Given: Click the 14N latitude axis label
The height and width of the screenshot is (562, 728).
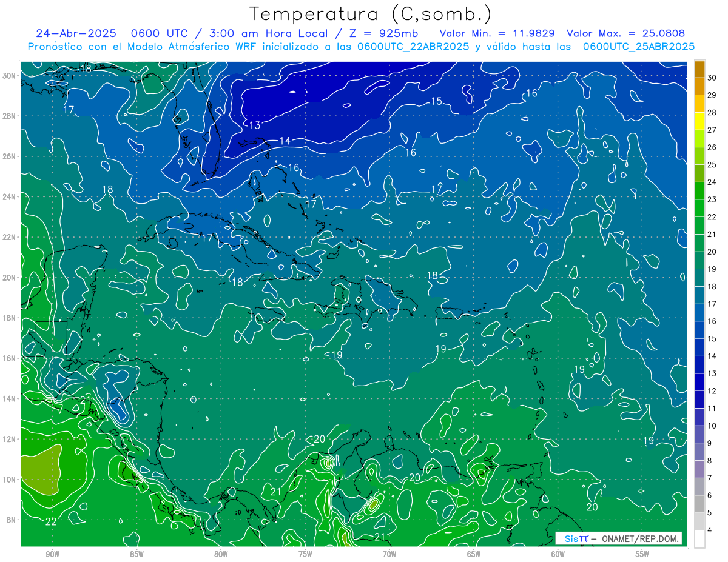Looking at the screenshot, I should [10, 398].
